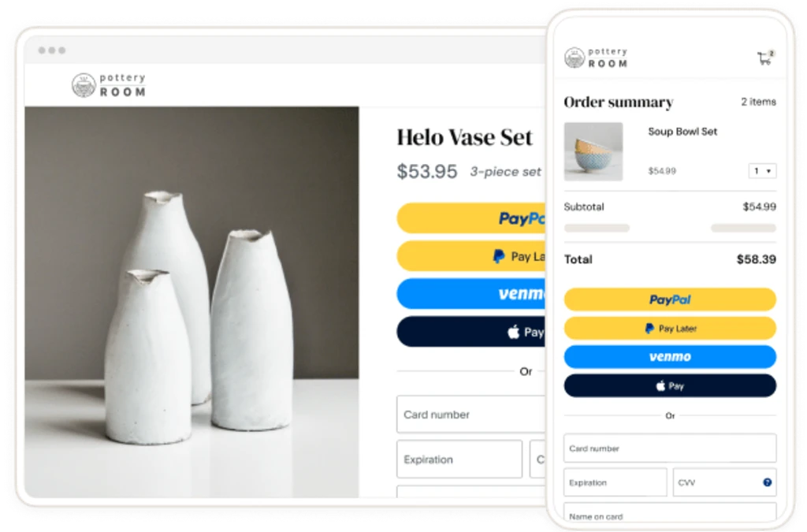Click the Helo Vase Set product photo
807x532 pixels.
[x=192, y=302]
